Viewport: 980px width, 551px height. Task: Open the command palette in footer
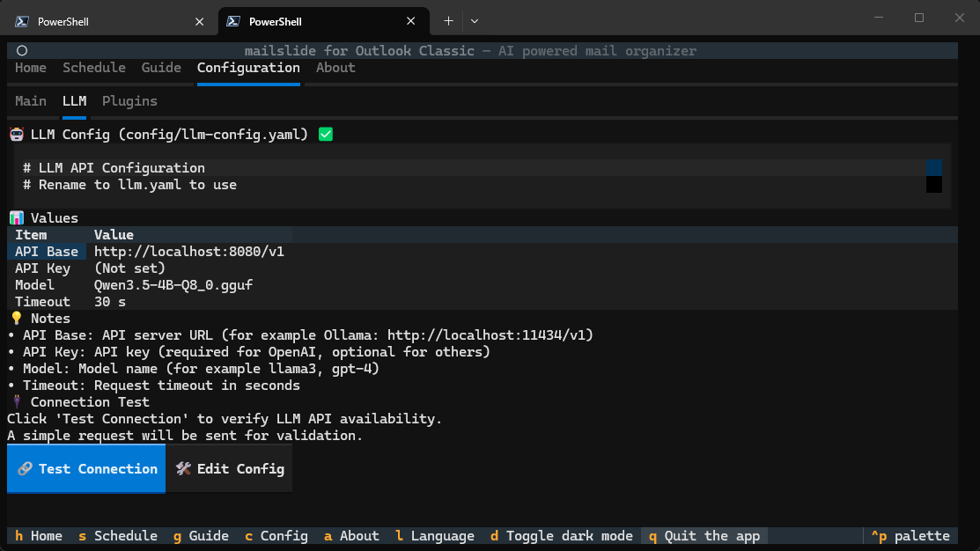910,536
